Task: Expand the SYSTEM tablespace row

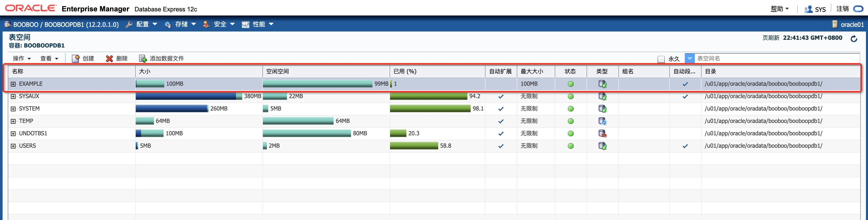Action: click(13, 109)
